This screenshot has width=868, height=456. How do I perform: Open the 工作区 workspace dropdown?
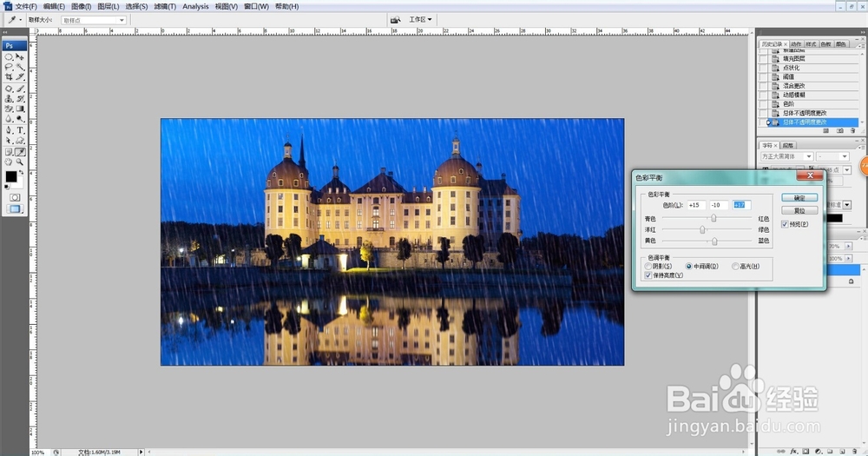point(420,19)
